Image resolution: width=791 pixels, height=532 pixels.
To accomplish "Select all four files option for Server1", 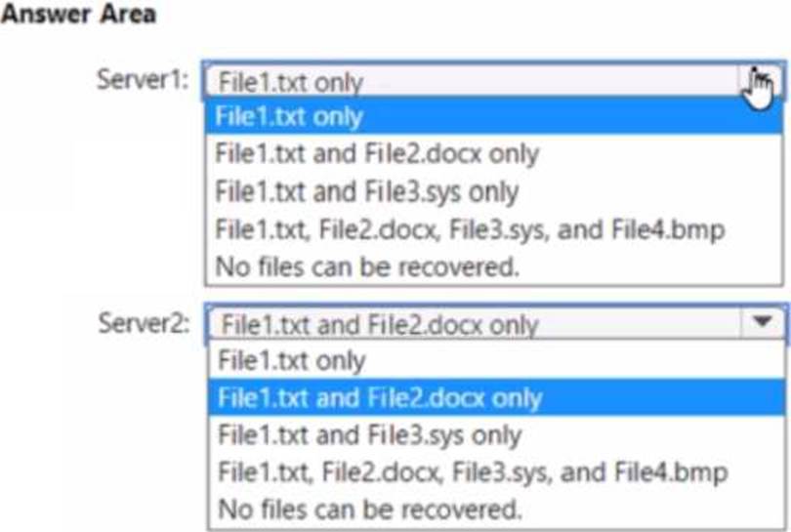I will (x=494, y=229).
